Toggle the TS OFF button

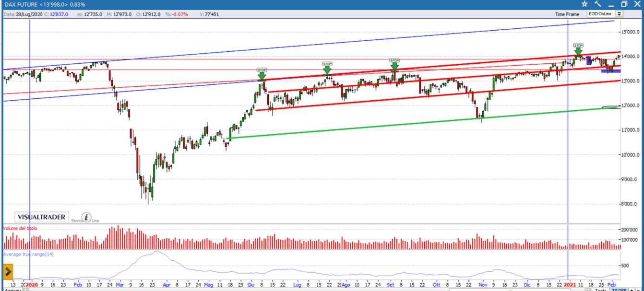619,290
